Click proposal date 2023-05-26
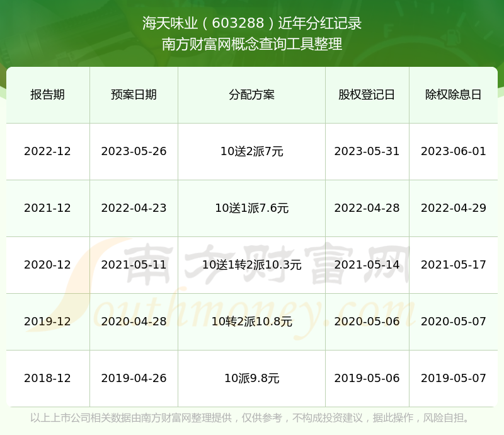The width and height of the screenshot is (504, 435). click(x=134, y=151)
